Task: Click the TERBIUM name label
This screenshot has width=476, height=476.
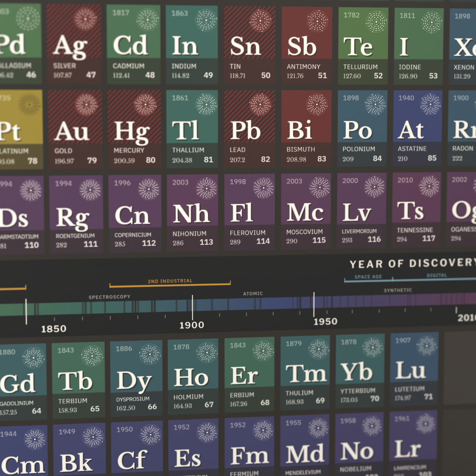Action: tap(73, 401)
